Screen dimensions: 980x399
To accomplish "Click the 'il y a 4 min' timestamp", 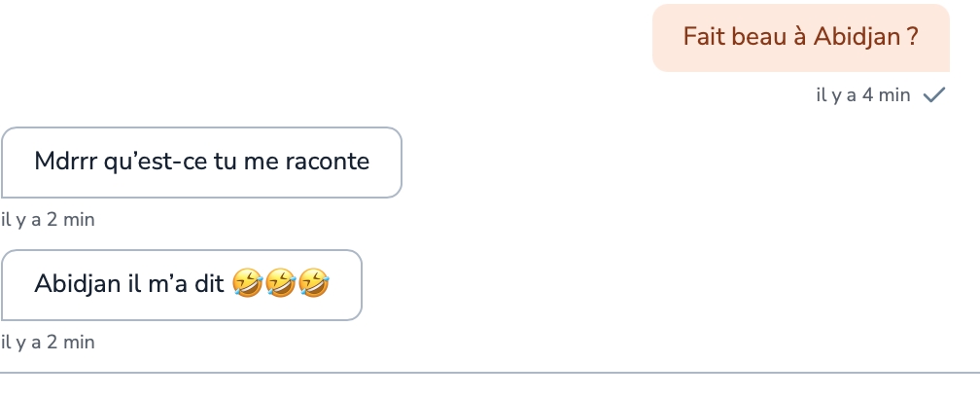I will 863,95.
